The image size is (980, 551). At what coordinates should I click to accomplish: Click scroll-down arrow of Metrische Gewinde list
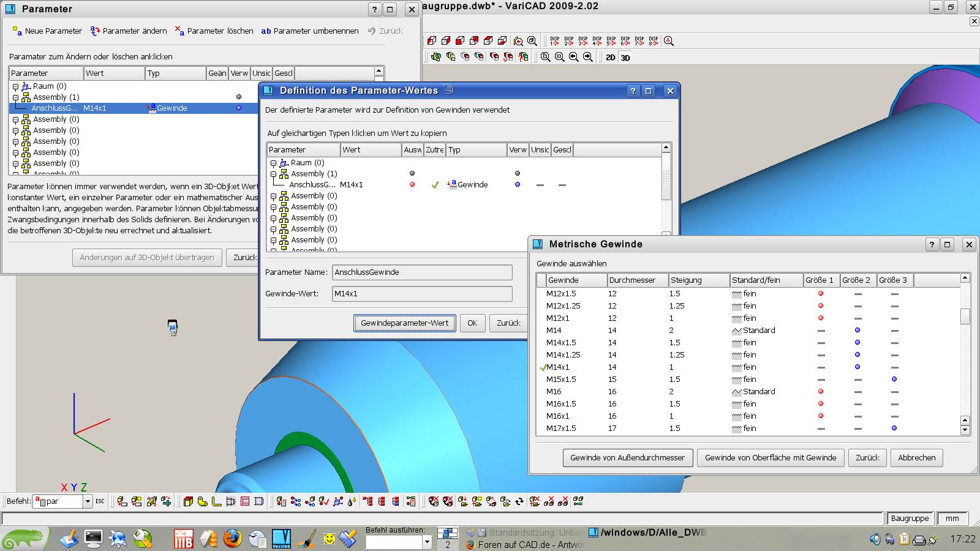965,430
